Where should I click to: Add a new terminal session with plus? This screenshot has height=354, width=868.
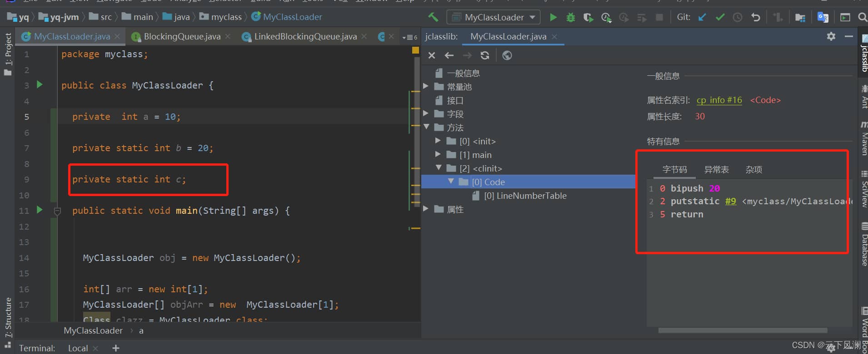point(116,348)
